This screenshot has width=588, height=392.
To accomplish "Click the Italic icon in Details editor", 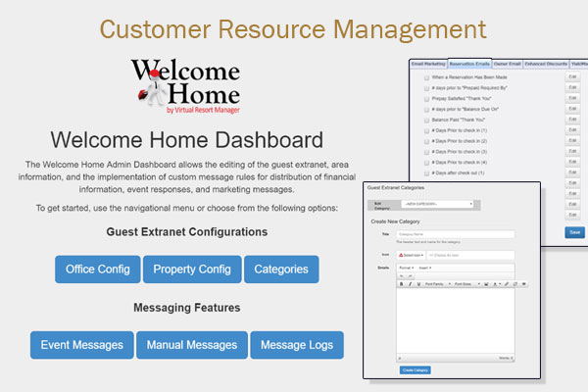I will [410, 284].
